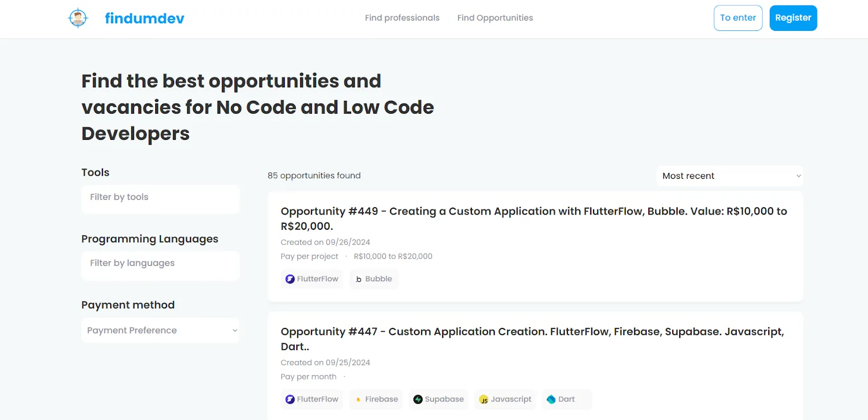Go to Find professionals

(402, 18)
